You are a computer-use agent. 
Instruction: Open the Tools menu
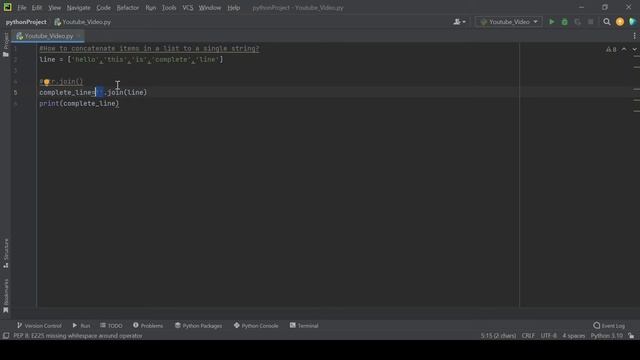pyautogui.click(x=169, y=8)
